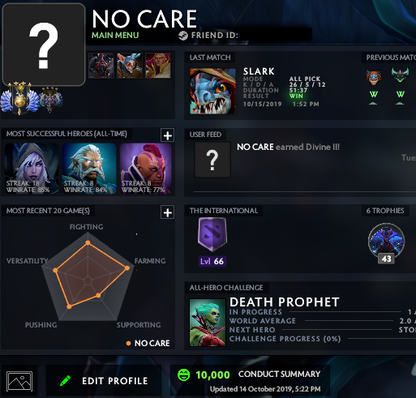Open the MAIN MENU link
416x398 pixels.
[x=115, y=35]
